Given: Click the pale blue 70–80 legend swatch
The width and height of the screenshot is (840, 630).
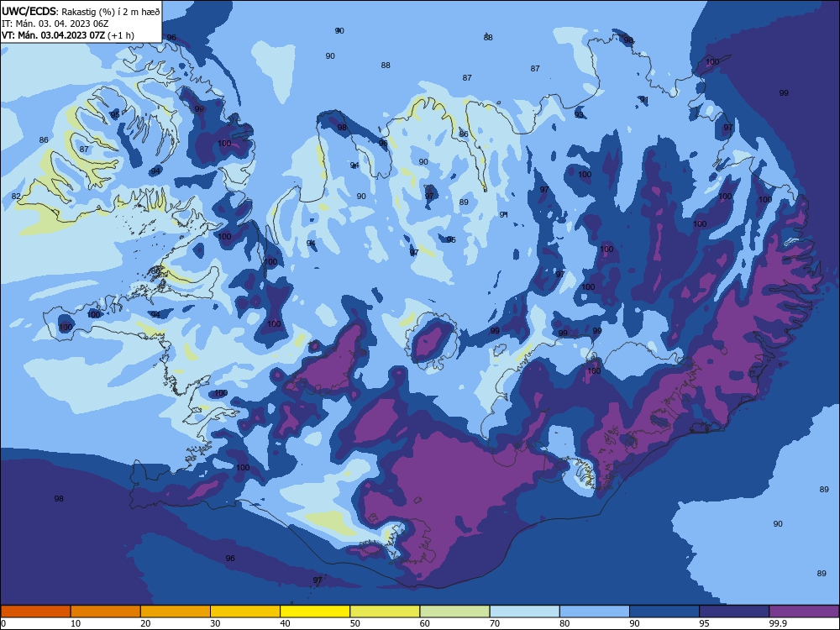Looking at the screenshot, I should click(x=525, y=612).
